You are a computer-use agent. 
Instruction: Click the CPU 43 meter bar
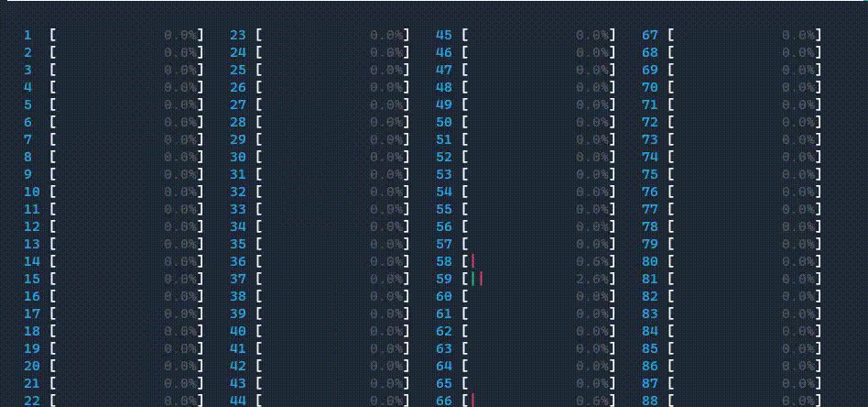click(333, 383)
